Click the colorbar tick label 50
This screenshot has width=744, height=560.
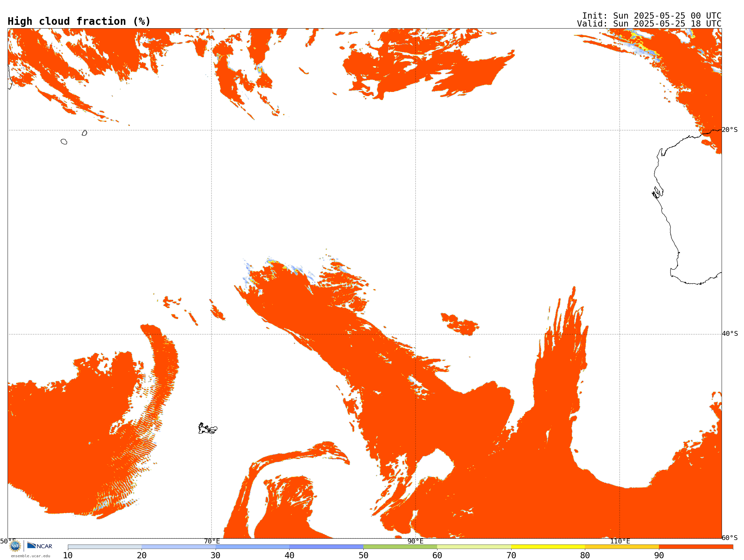pos(363,556)
